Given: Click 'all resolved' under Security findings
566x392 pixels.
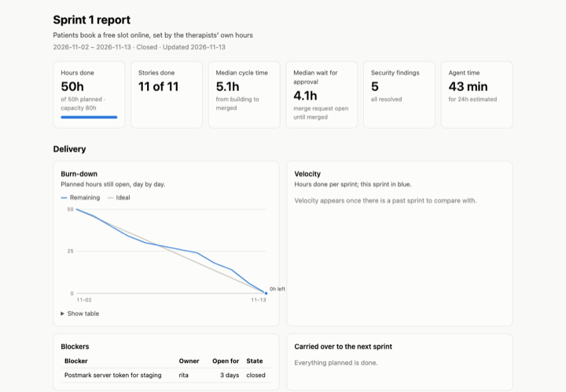Looking at the screenshot, I should 386,99.
